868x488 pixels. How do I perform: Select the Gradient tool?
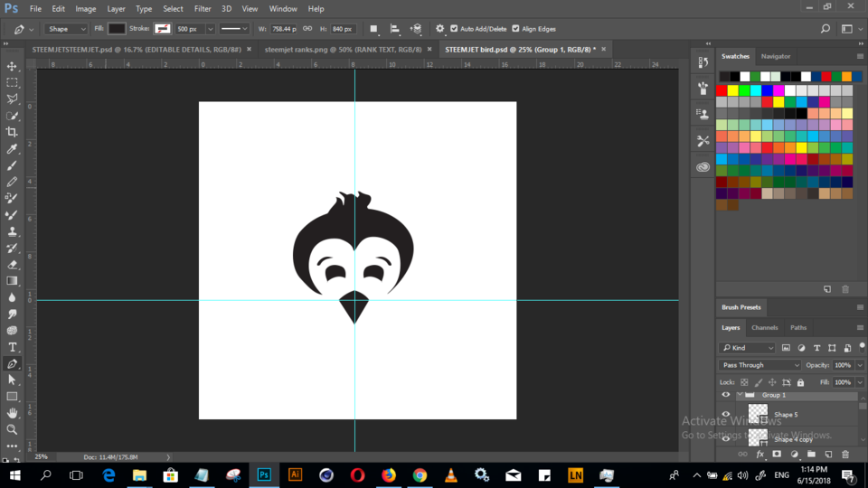tap(12, 281)
